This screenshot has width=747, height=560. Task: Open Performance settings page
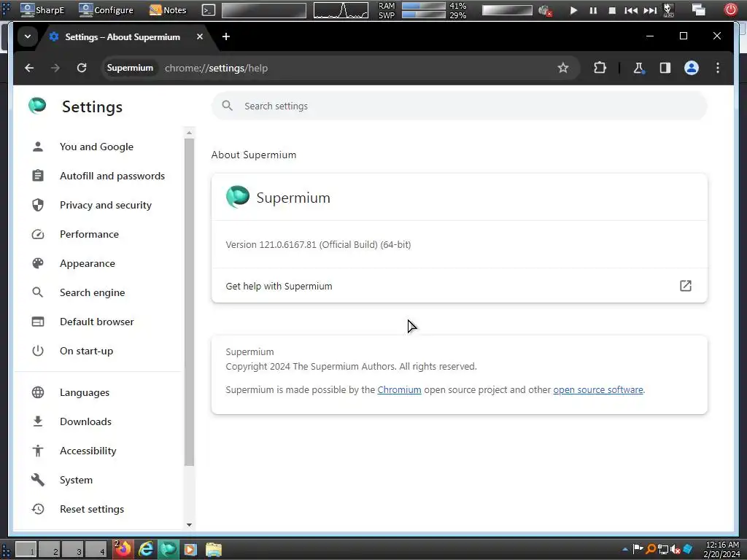pyautogui.click(x=89, y=234)
